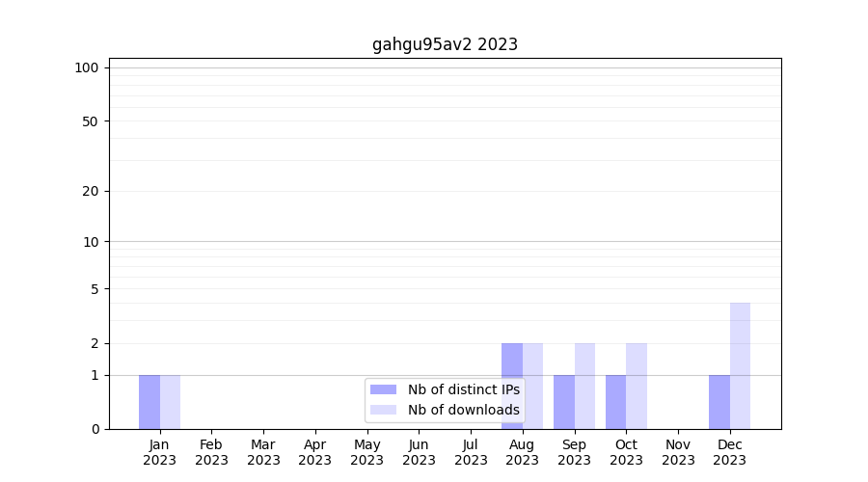Select the 'Nb of downloads' legend label
Image resolution: width=868 pixels, height=482 pixels.
pyautogui.click(x=463, y=410)
